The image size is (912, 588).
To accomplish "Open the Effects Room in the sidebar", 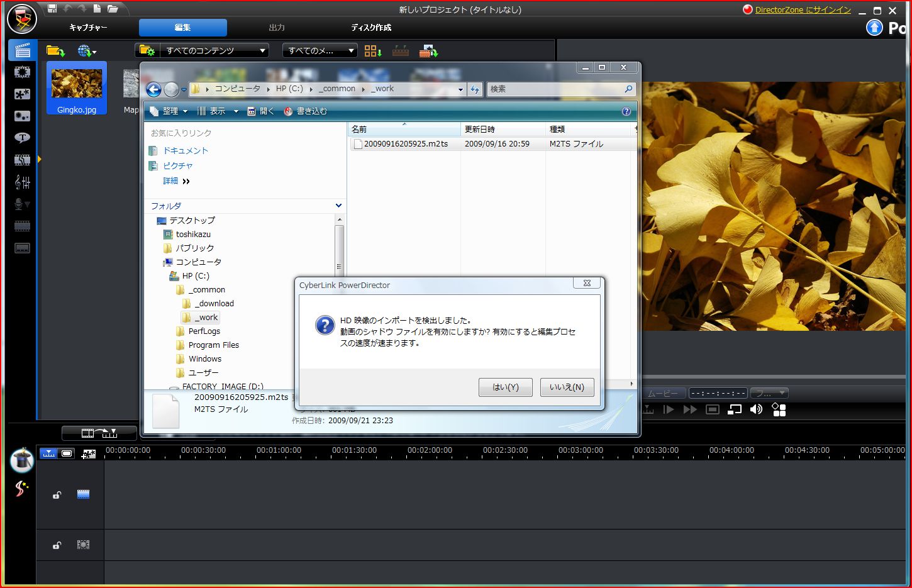I will click(x=22, y=72).
